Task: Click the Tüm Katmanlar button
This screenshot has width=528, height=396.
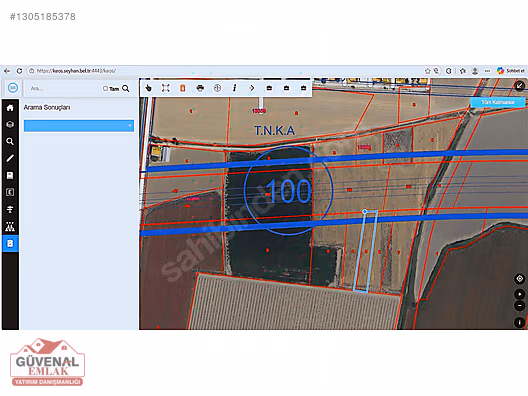Action: pos(498,102)
